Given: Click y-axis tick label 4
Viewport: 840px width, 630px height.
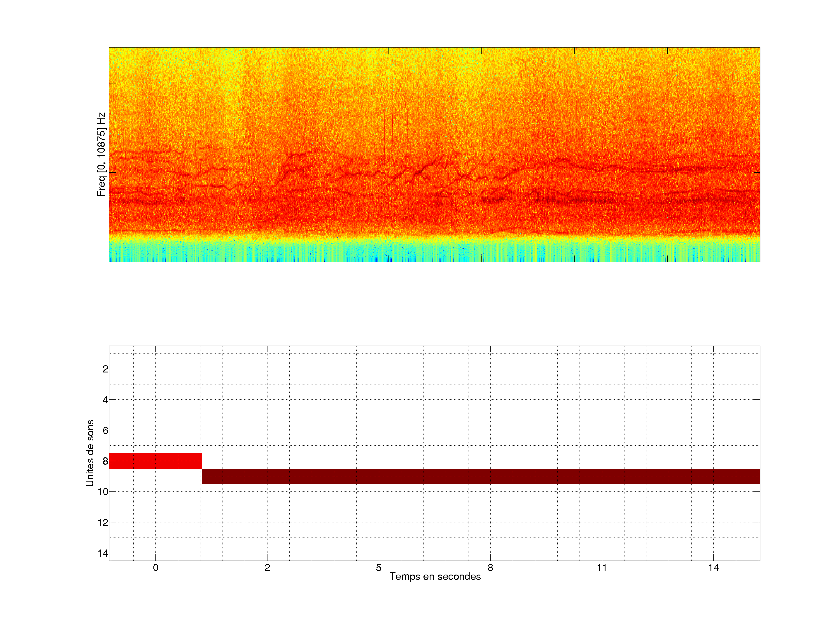Looking at the screenshot, I should coord(105,400).
